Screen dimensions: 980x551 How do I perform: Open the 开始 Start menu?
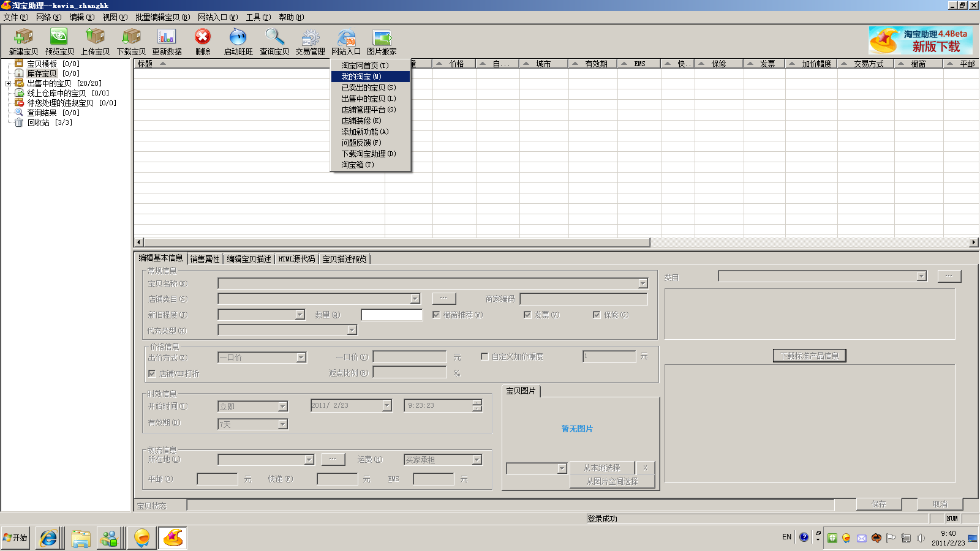15,538
